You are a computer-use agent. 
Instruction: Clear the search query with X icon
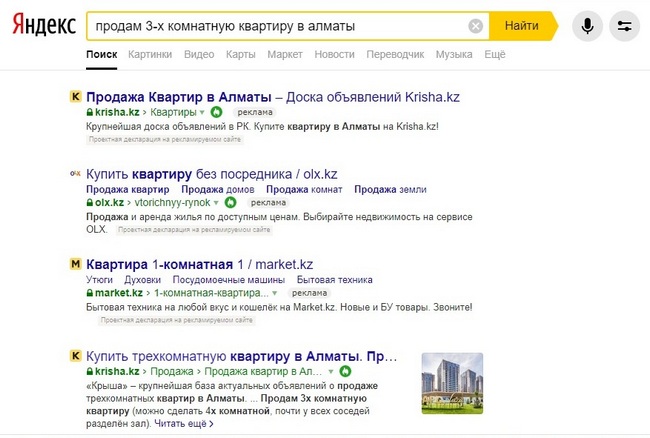click(x=475, y=26)
